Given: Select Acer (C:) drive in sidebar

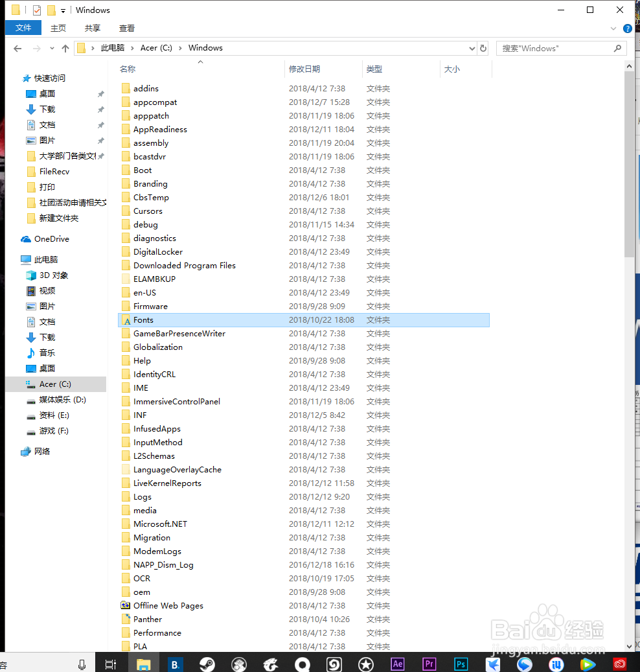Looking at the screenshot, I should [56, 384].
